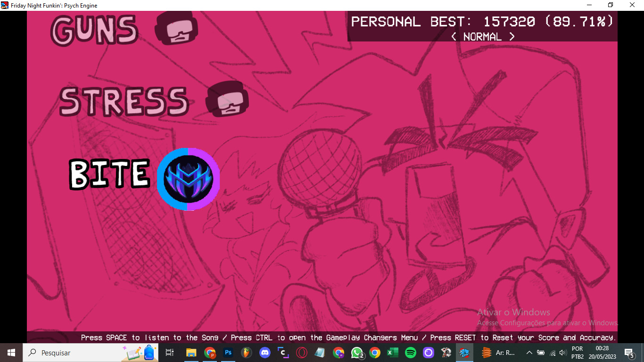Switch difficulty with the left arrow by NORMAL

coord(454,37)
